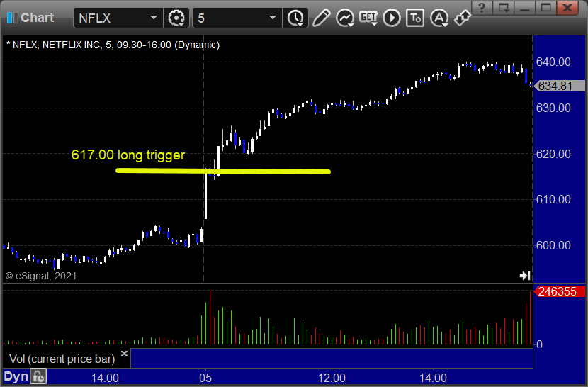Click the help question mark button

click(482, 8)
